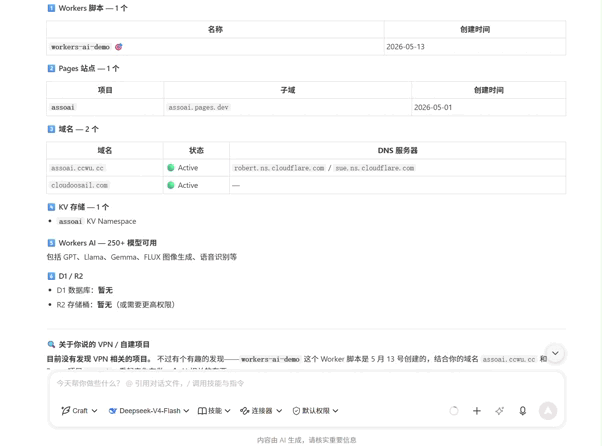Click the 域名 — 2 个 section heading

click(73, 129)
